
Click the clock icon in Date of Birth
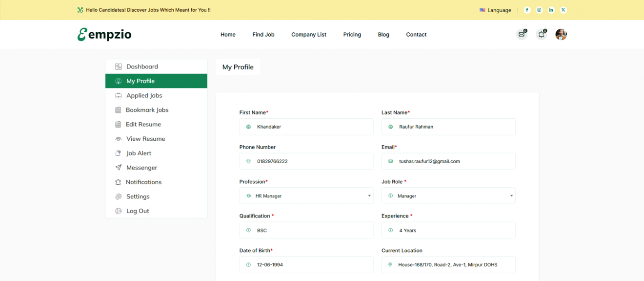click(x=248, y=265)
